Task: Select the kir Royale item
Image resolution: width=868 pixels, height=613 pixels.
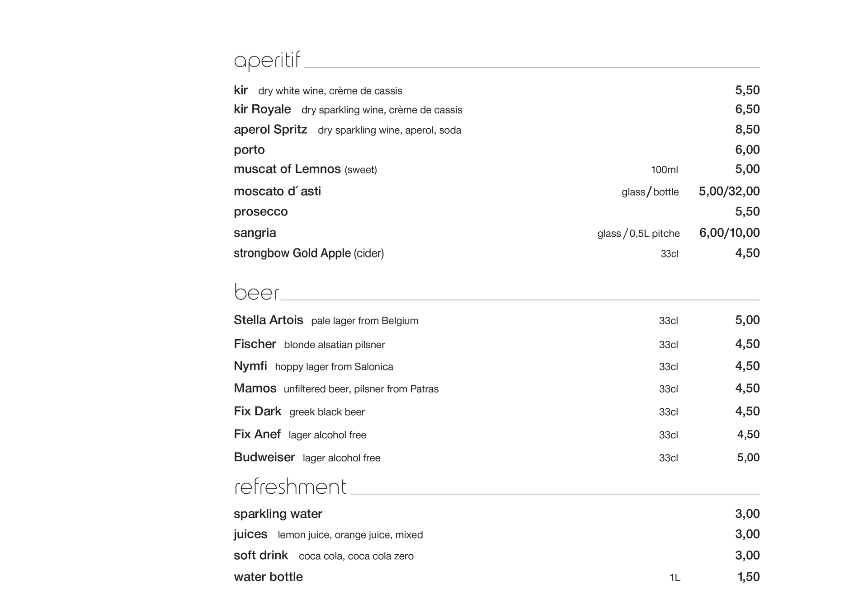Action: [x=262, y=109]
